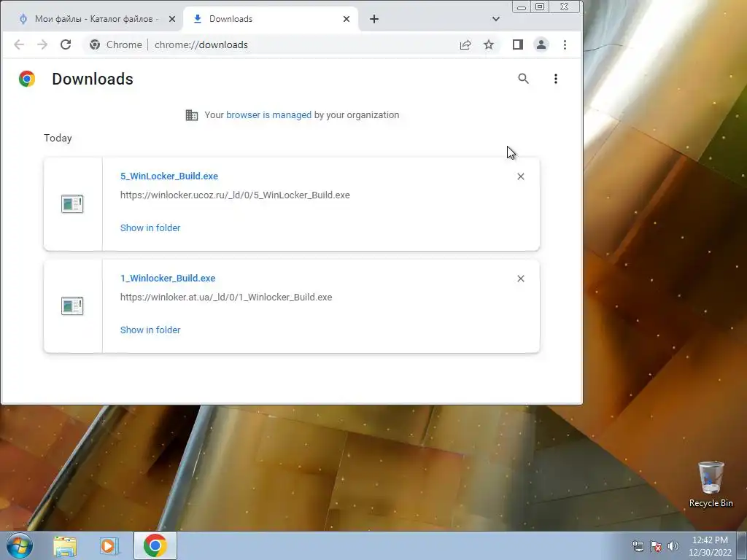This screenshot has height=560, width=747.
Task: Remove 1_Winlocker_Build.exe from the list
Action: (x=521, y=279)
